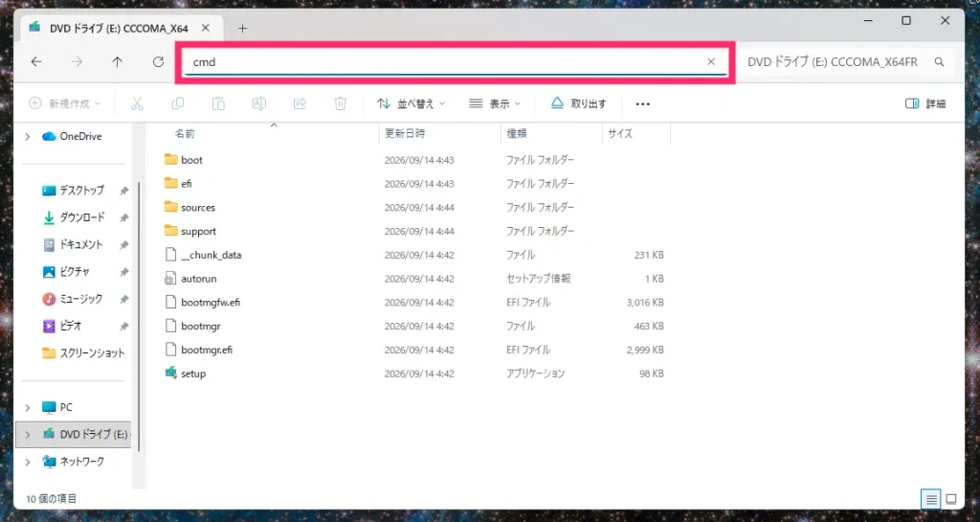
Task: Unpin デスクトップ using its pin icon
Action: click(123, 191)
